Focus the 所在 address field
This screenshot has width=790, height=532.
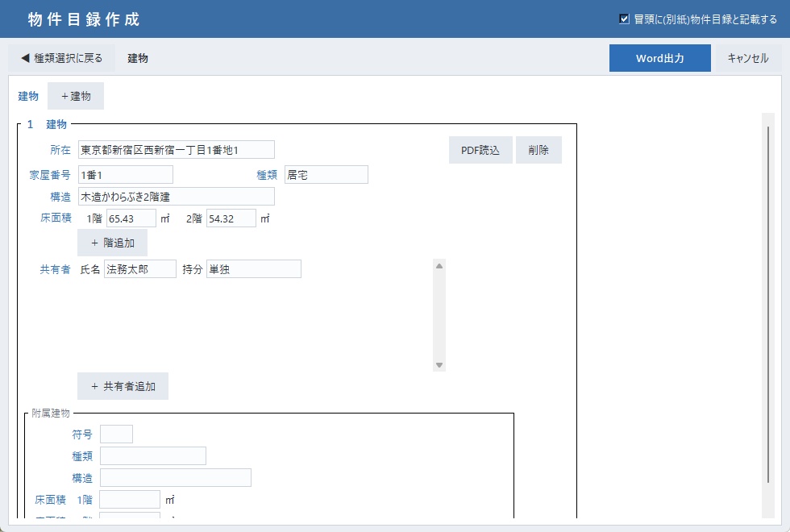point(177,150)
